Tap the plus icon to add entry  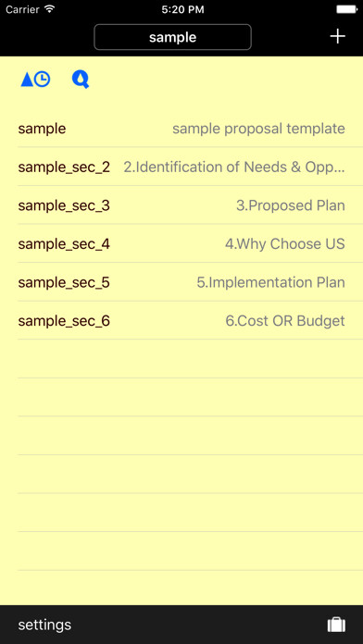337,37
